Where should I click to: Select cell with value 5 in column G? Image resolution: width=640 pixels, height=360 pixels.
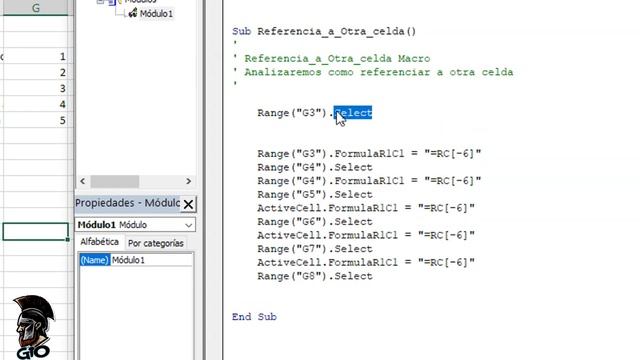click(x=36, y=120)
